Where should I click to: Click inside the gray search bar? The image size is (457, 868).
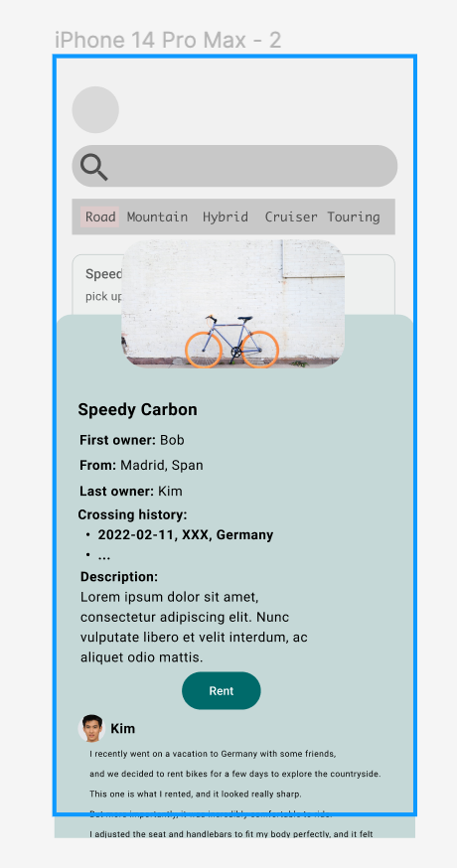[234, 166]
